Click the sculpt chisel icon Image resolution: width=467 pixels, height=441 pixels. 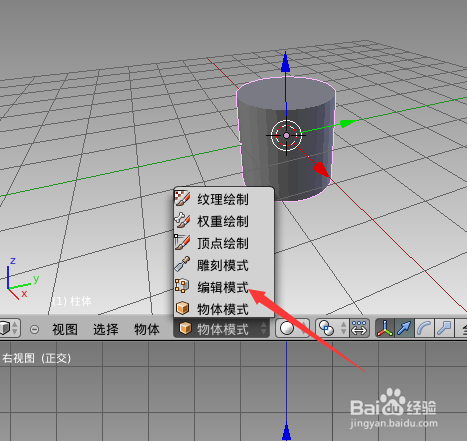point(183,264)
